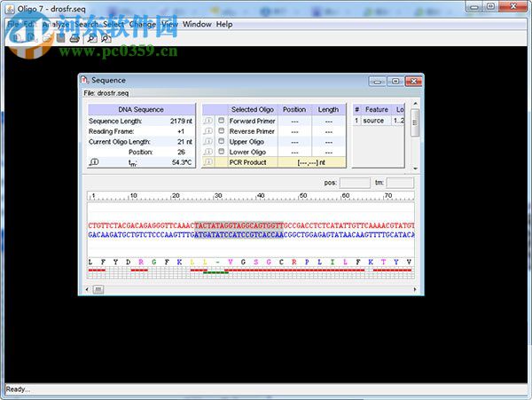Minimize the Sequence child window
The height and width of the screenshot is (400, 532).
coord(378,81)
